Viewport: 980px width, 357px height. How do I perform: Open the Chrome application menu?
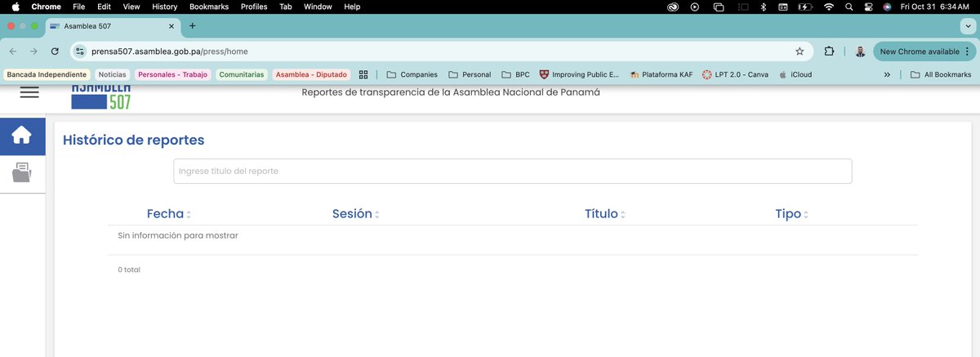(46, 7)
